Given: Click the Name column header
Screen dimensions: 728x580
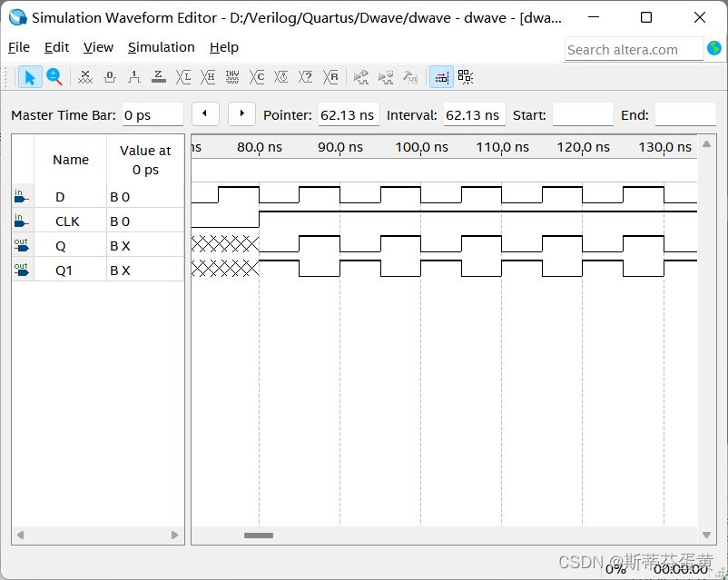Looking at the screenshot, I should pos(71,160).
